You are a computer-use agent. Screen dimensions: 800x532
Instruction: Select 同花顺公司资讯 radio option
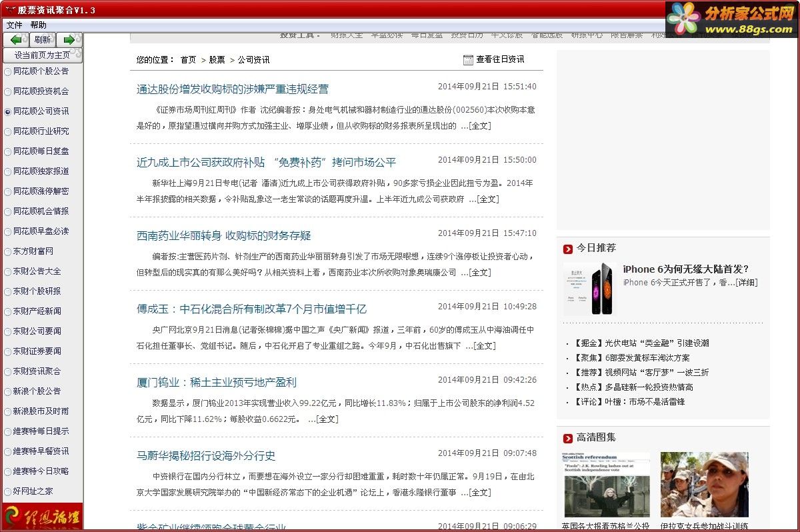(8, 111)
